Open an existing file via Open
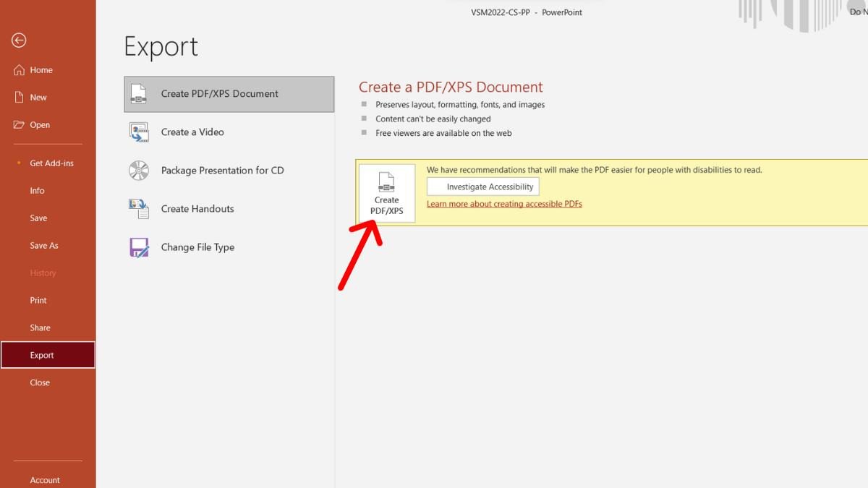 pos(39,124)
